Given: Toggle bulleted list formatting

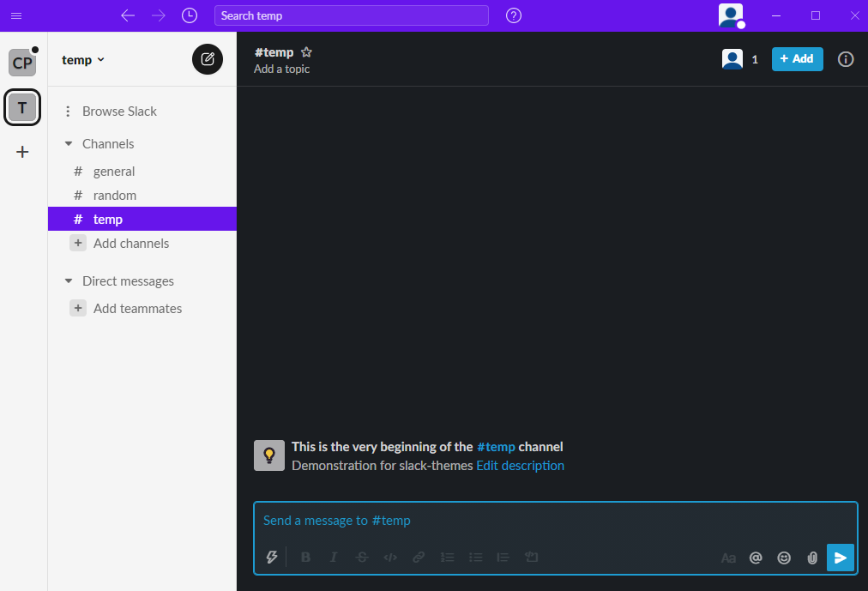Looking at the screenshot, I should pyautogui.click(x=475, y=558).
